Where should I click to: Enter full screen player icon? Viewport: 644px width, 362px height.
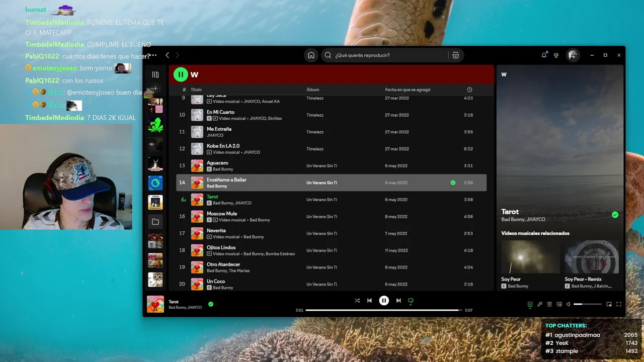[x=619, y=304]
